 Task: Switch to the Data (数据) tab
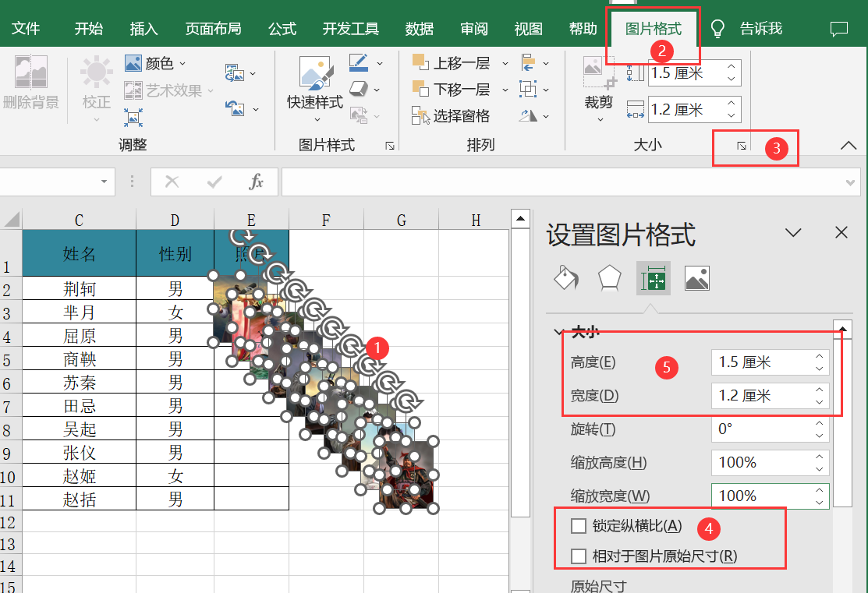pos(419,29)
